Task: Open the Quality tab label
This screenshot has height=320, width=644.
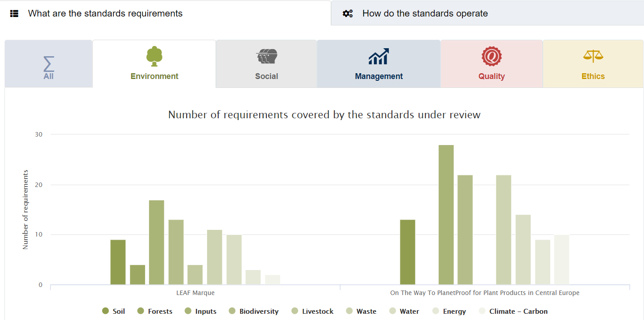Action: (x=492, y=76)
